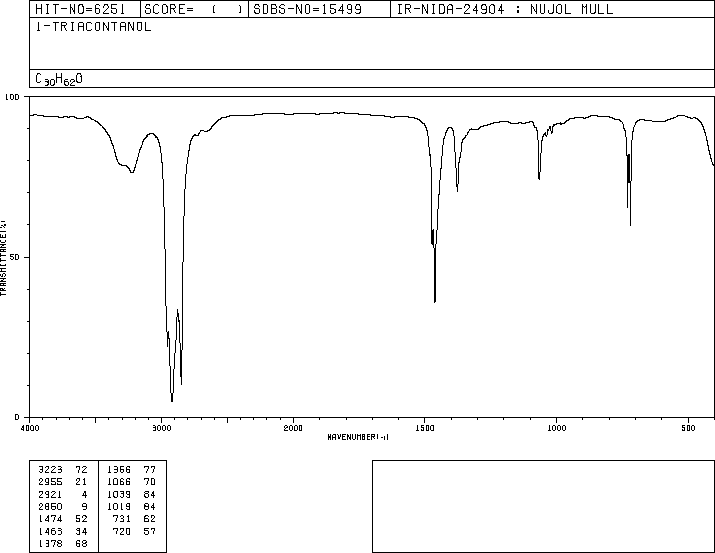
Task: Select peak table entry 3223
Action: point(50,470)
